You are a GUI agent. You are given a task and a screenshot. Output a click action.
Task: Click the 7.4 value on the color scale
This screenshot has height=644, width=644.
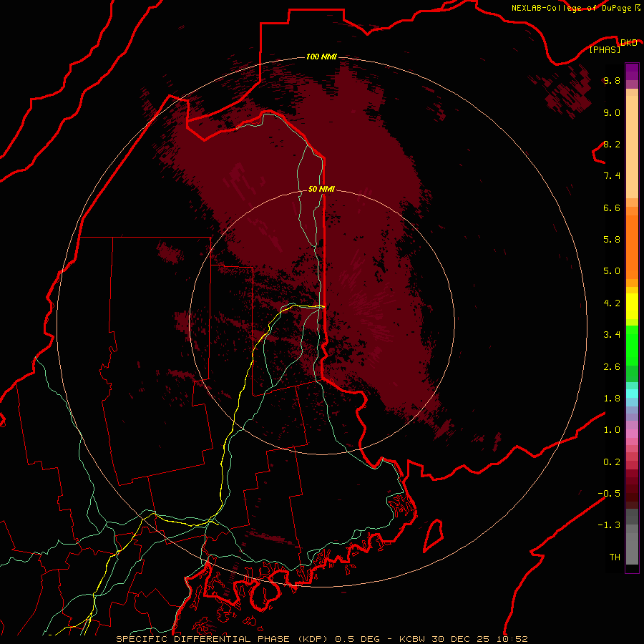(612, 176)
